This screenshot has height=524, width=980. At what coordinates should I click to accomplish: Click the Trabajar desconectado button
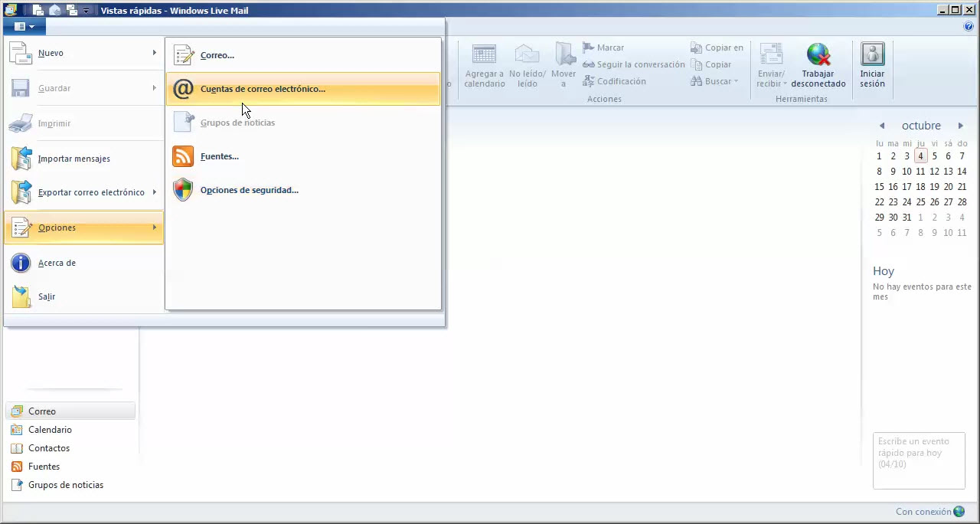[x=818, y=65]
